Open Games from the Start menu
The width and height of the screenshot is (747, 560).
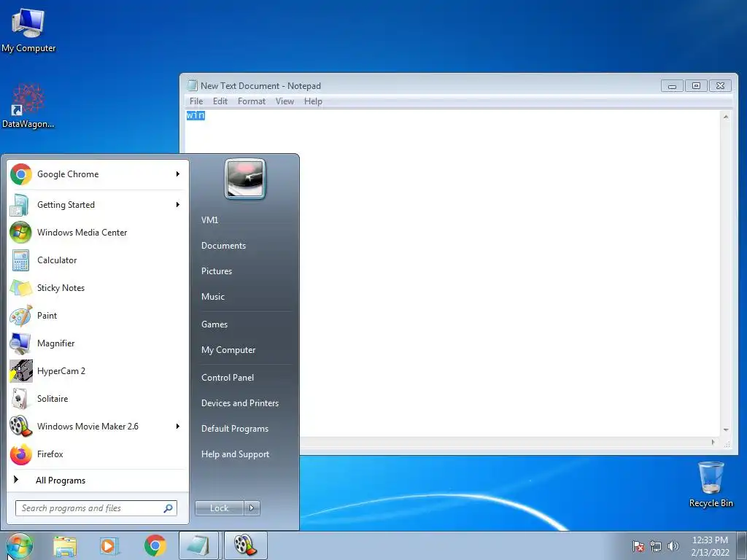[214, 324]
